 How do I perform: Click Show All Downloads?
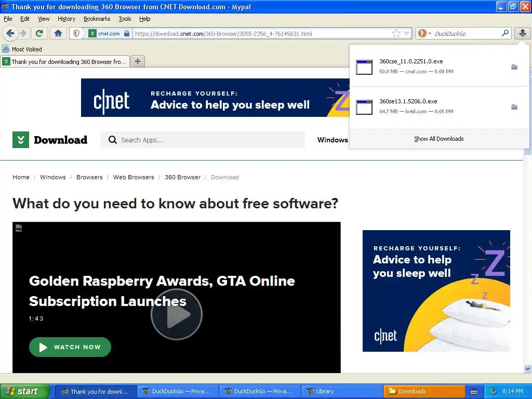(438, 139)
